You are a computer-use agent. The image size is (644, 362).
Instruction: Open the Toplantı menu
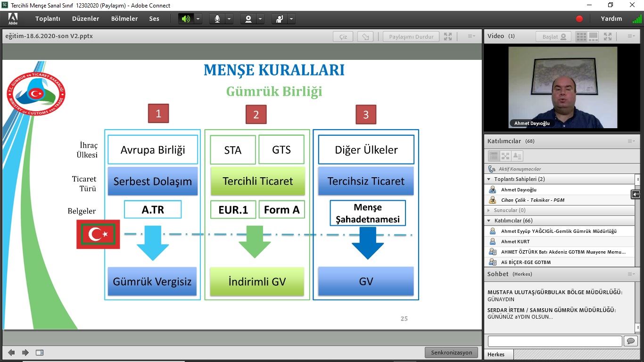pyautogui.click(x=48, y=19)
